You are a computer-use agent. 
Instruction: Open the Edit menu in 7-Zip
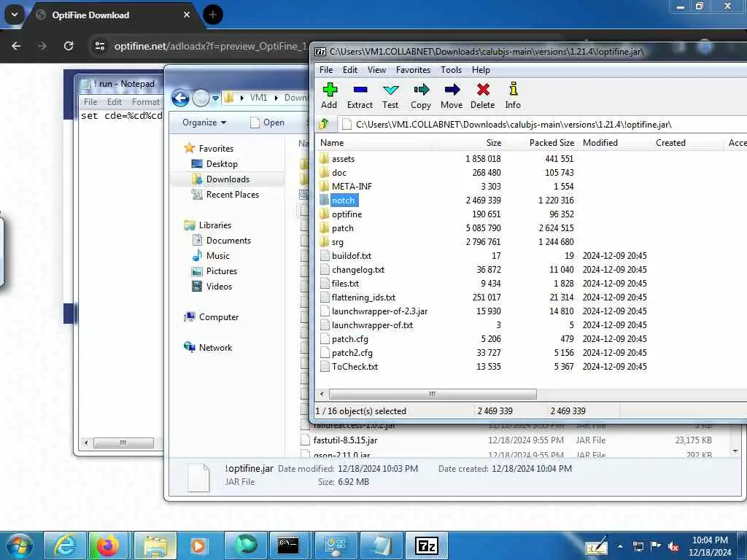[350, 70]
